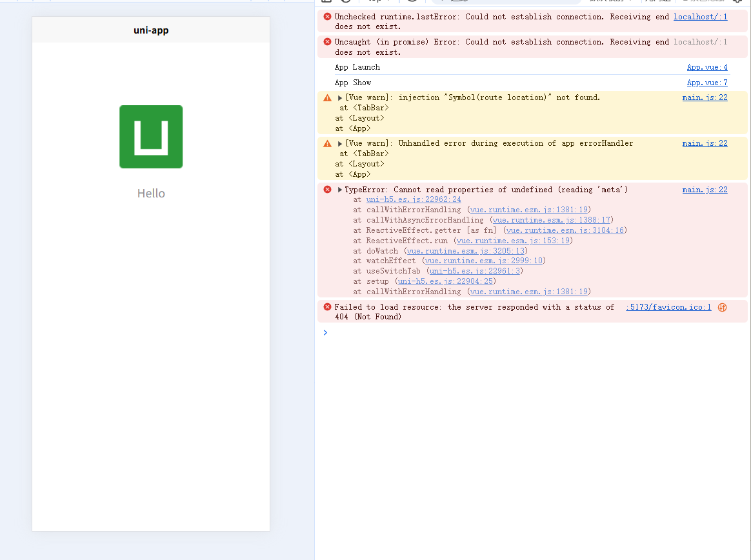Open vue.runtime.esm.js:153:19 stack link

pos(513,241)
